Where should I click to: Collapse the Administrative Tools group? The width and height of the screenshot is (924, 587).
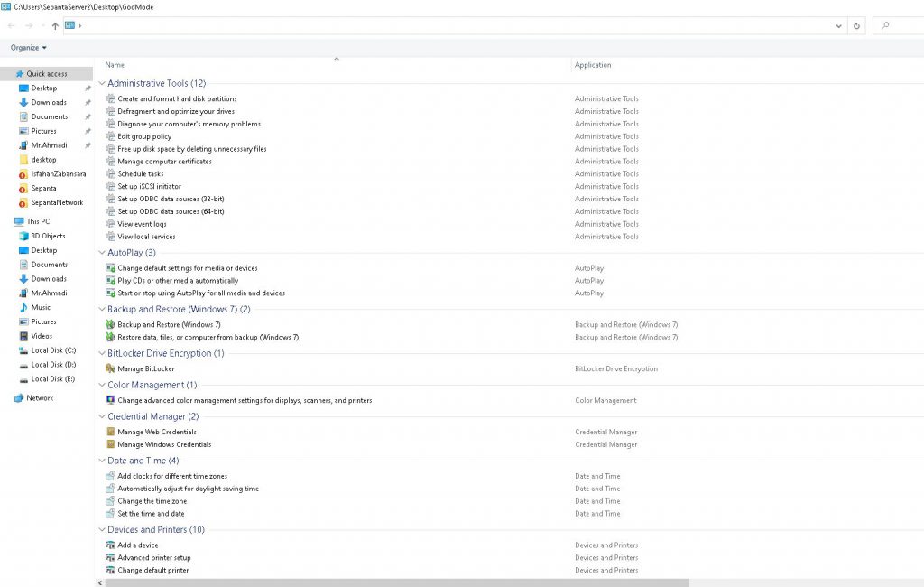coord(101,83)
